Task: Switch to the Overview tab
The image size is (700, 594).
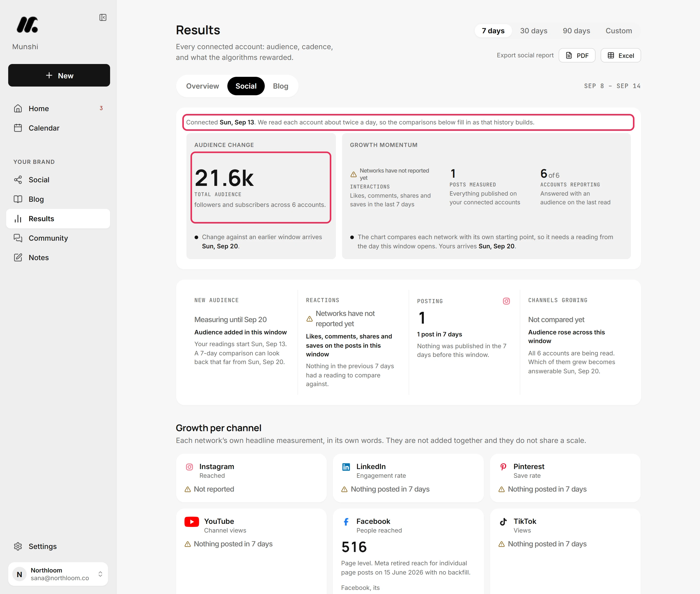Action: tap(202, 86)
